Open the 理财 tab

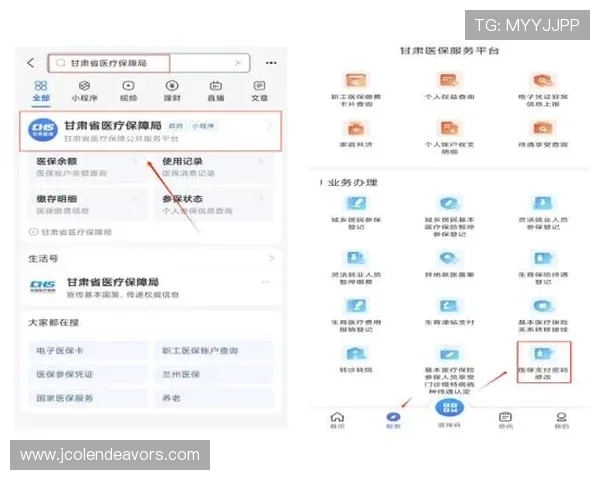click(172, 91)
